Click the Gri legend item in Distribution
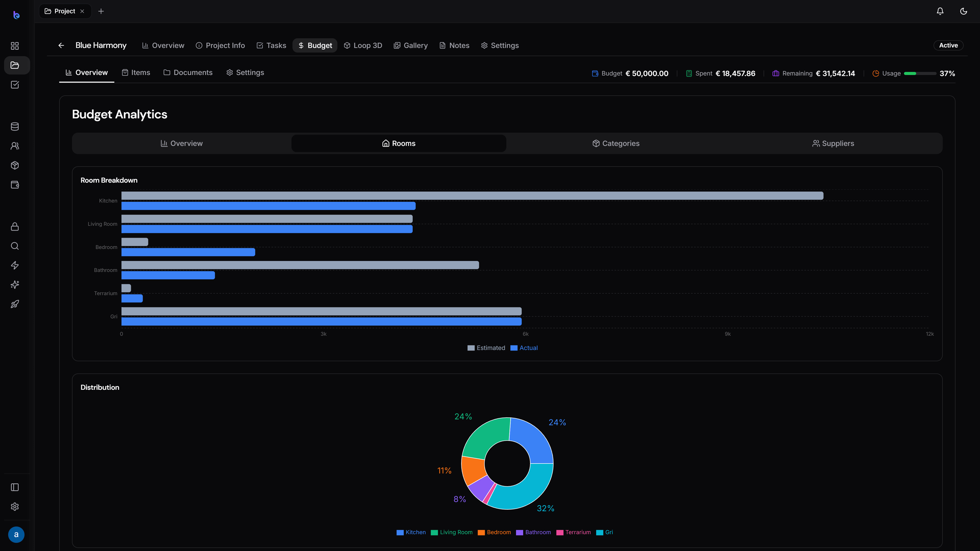This screenshot has width=980, height=551. tap(605, 532)
